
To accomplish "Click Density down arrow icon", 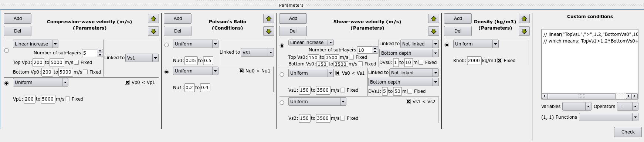I will pos(524,31).
